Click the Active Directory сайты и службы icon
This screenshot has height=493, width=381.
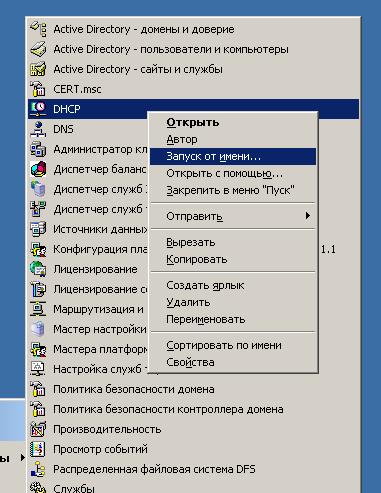[38, 69]
